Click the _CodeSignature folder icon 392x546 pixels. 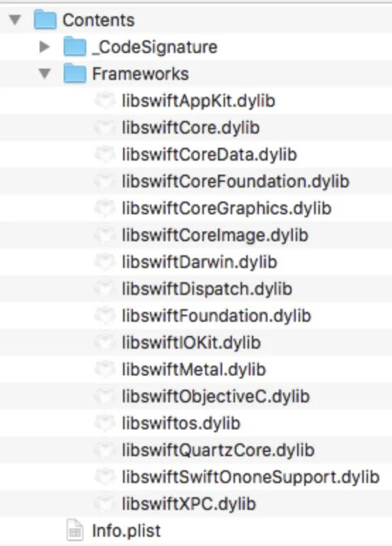74,46
